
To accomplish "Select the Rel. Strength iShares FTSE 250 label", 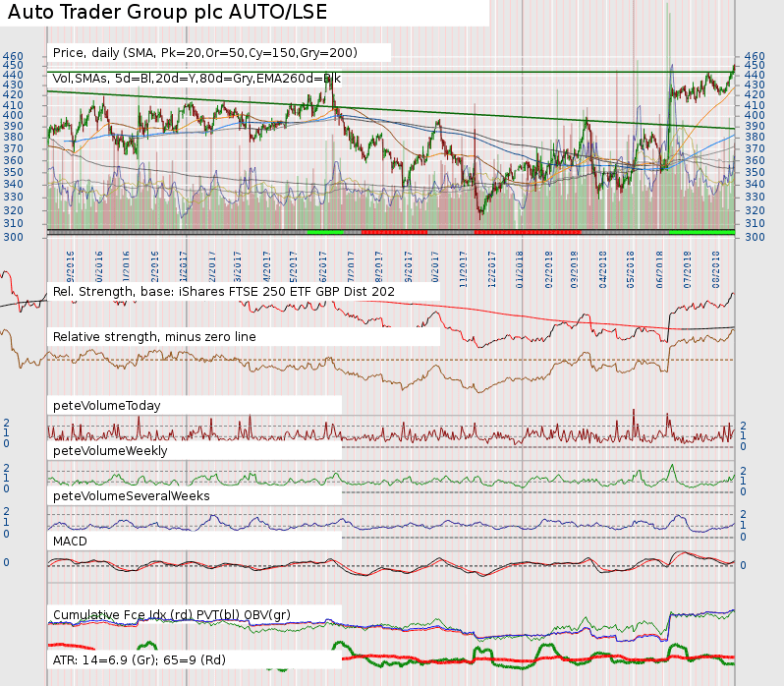I will tap(223, 292).
